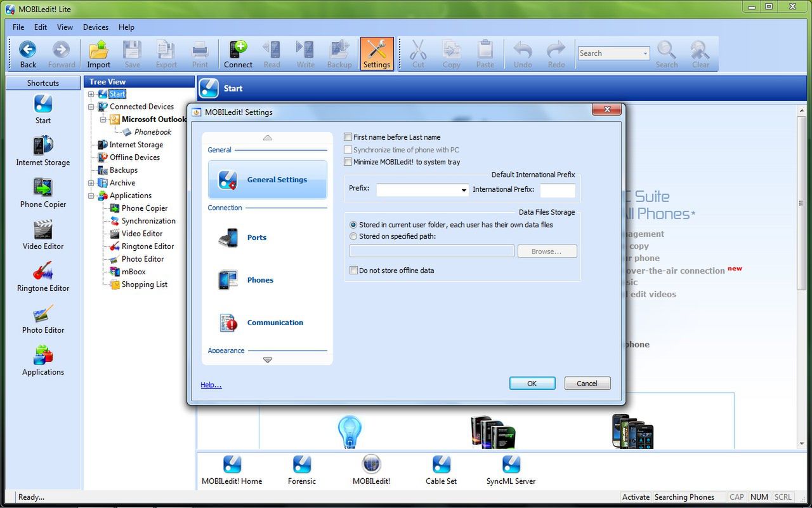Viewport: 812px width, 508px height.
Task: Click the toolbar Search text field
Action: 609,54
